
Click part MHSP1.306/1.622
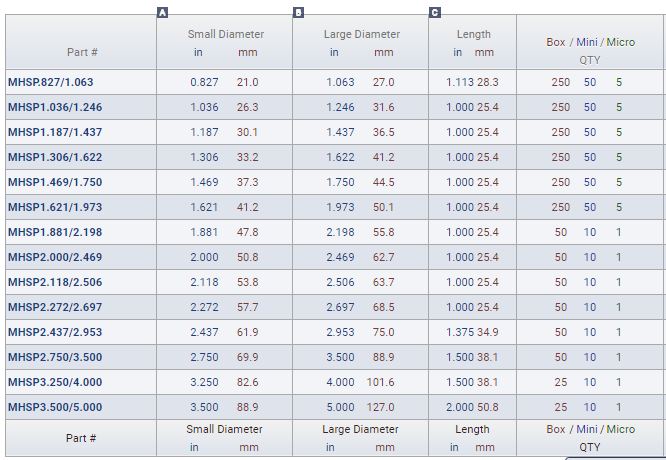pos(55,157)
